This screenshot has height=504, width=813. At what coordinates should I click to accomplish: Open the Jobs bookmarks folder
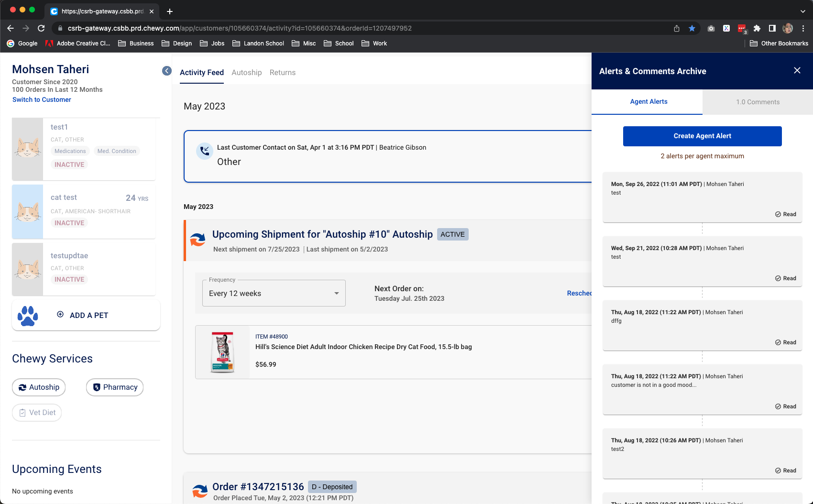[212, 44]
